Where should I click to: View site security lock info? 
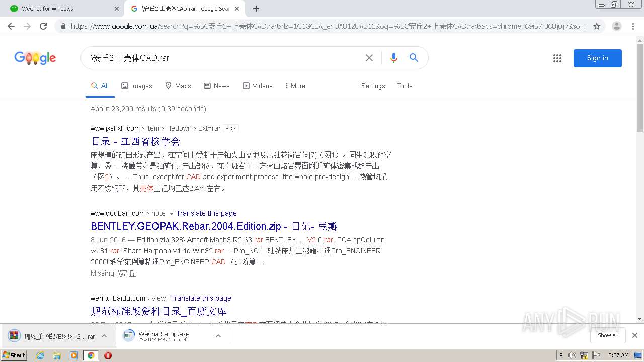[x=63, y=26]
